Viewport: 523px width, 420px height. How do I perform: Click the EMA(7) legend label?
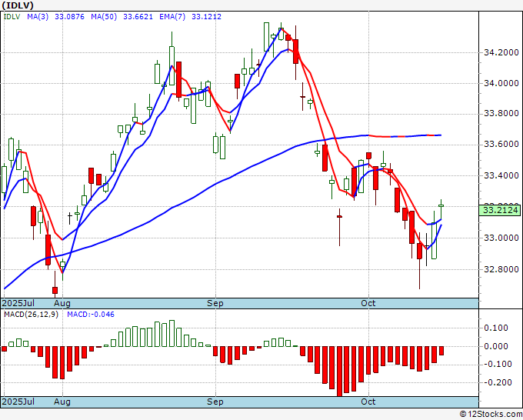pyautogui.click(x=172, y=17)
